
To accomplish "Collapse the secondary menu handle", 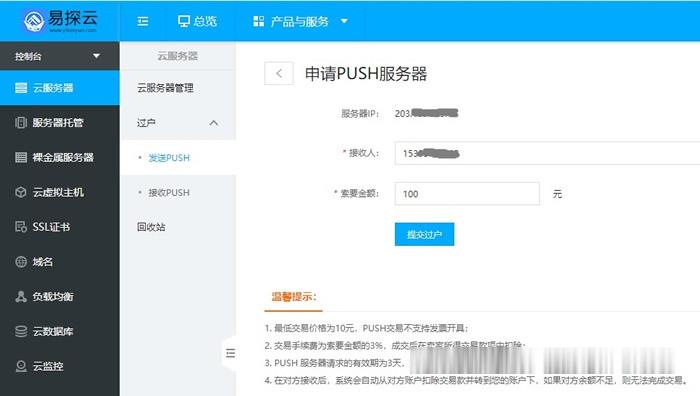I will pyautogui.click(x=230, y=354).
